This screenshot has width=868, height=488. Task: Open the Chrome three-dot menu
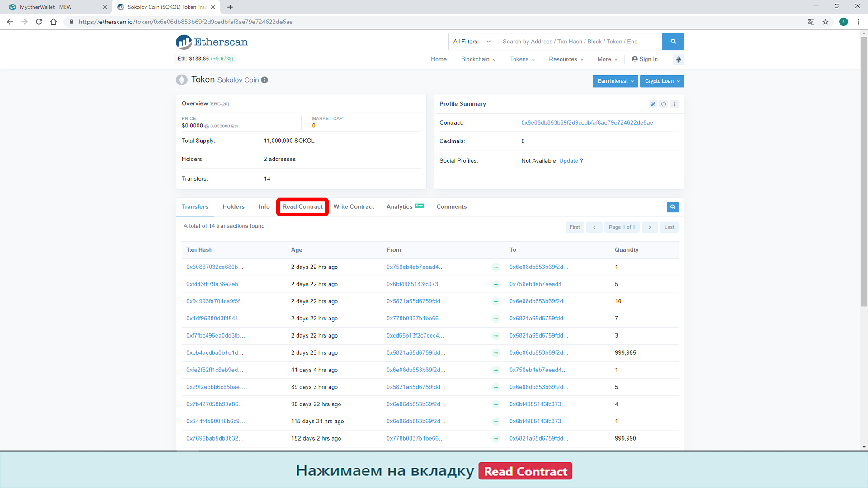tap(858, 22)
